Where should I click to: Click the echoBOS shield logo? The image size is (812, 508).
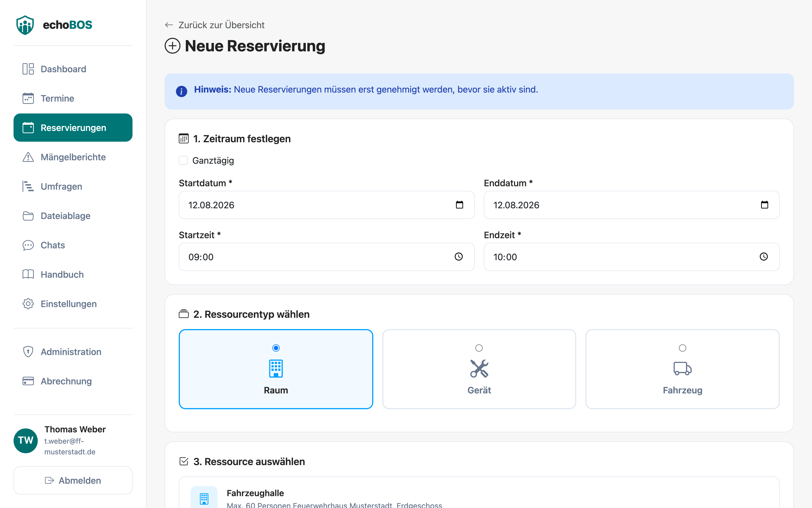[25, 25]
